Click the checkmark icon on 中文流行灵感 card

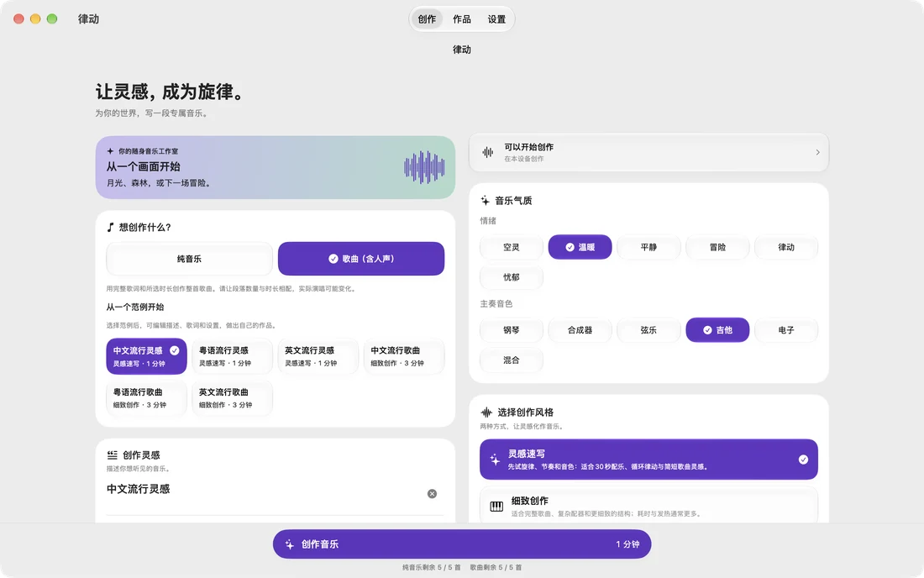pos(175,350)
